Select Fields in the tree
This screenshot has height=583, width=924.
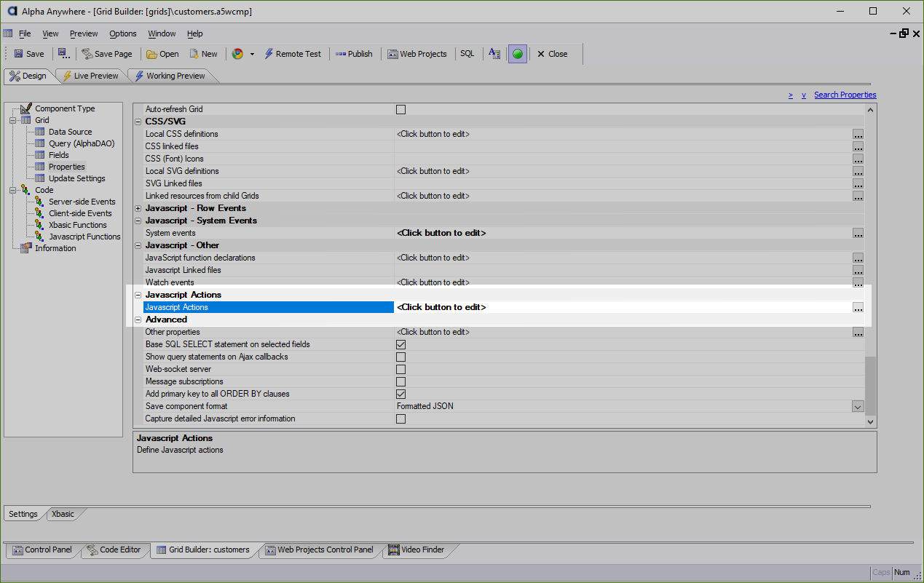click(59, 155)
